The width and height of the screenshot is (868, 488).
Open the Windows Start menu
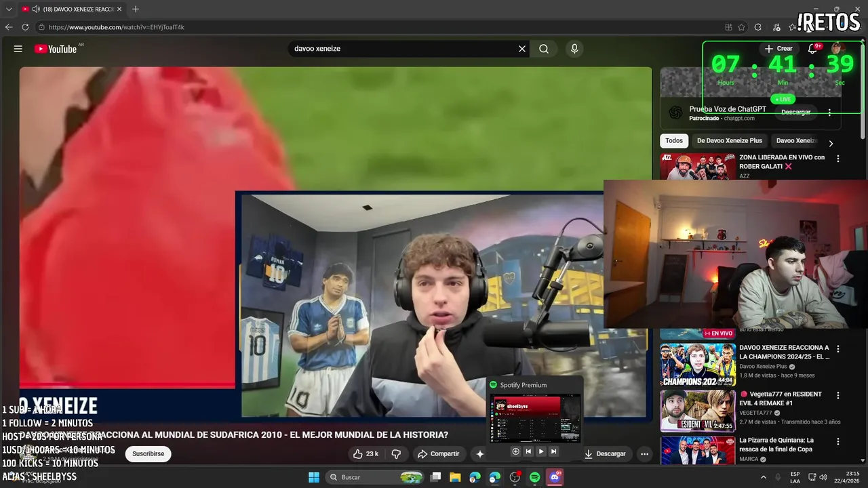click(314, 477)
